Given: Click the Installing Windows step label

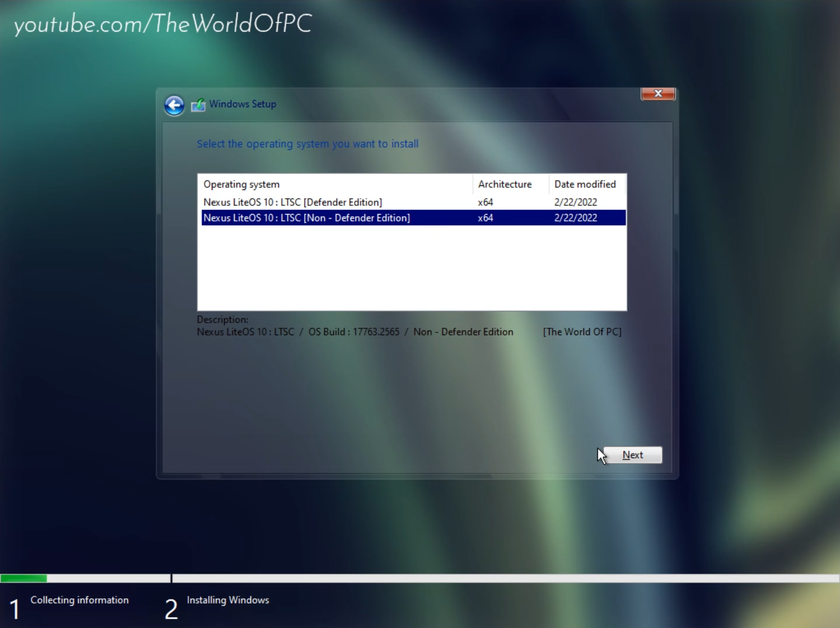Looking at the screenshot, I should pos(228,600).
